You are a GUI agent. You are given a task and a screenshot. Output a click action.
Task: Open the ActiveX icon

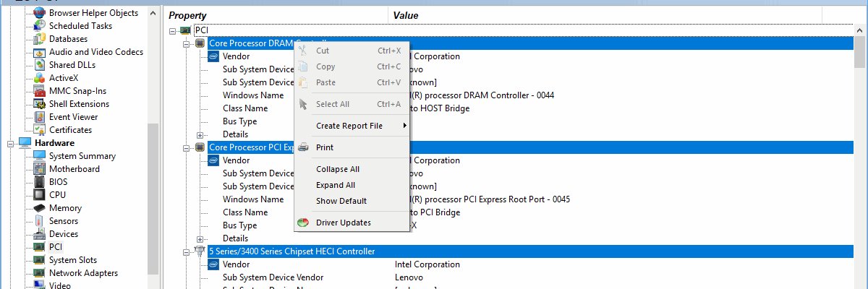(39, 78)
